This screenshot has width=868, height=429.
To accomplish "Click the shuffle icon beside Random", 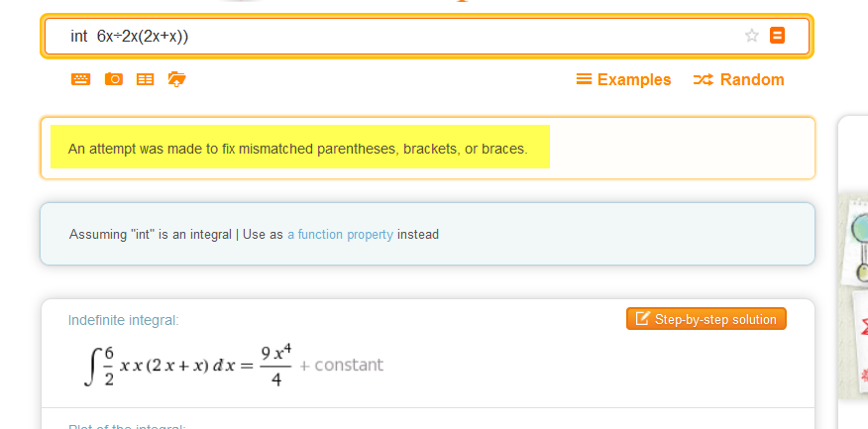I will [703, 79].
